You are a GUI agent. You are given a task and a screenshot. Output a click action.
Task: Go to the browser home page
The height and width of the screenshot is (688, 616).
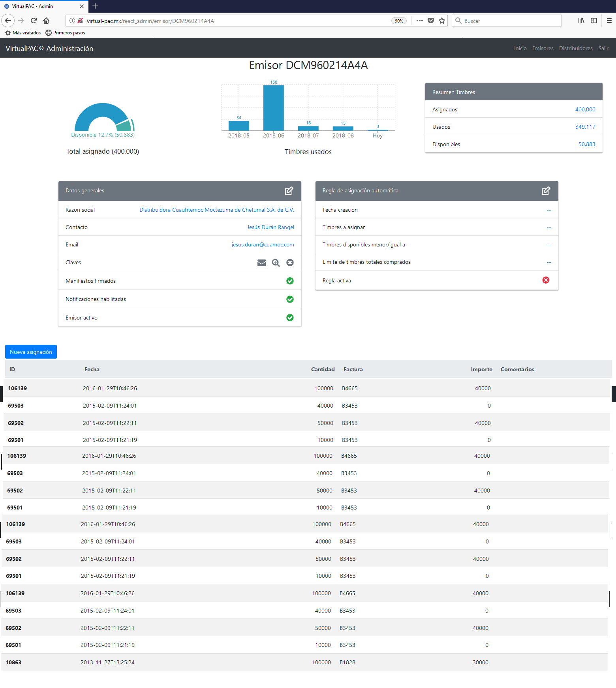tap(46, 21)
